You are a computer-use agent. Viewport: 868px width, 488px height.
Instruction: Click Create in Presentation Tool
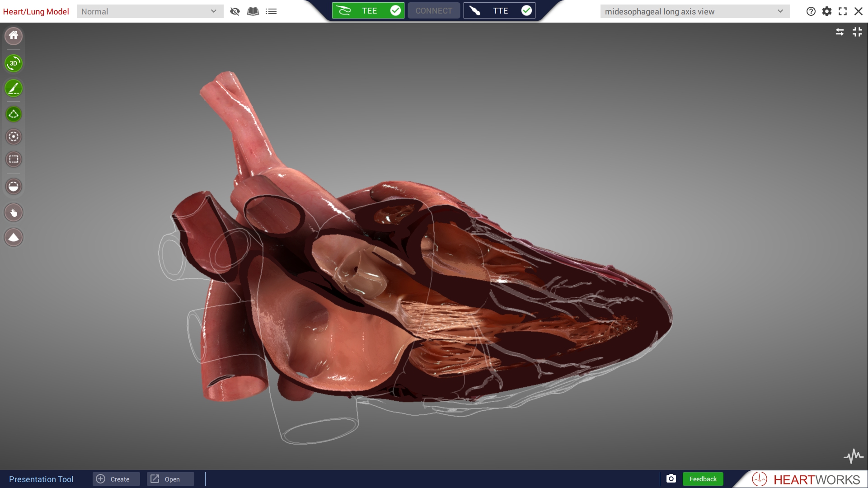[x=116, y=479]
